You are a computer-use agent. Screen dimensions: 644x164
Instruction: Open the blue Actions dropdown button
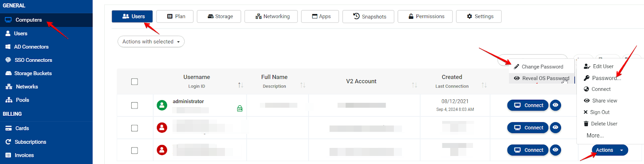pyautogui.click(x=609, y=150)
